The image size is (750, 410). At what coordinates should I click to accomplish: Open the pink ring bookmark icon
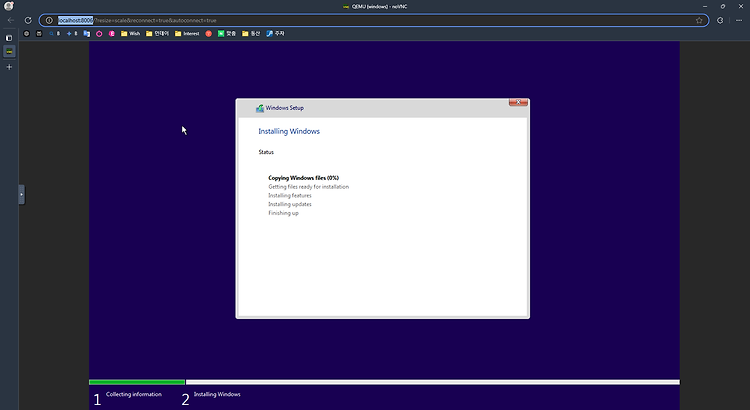[99, 33]
